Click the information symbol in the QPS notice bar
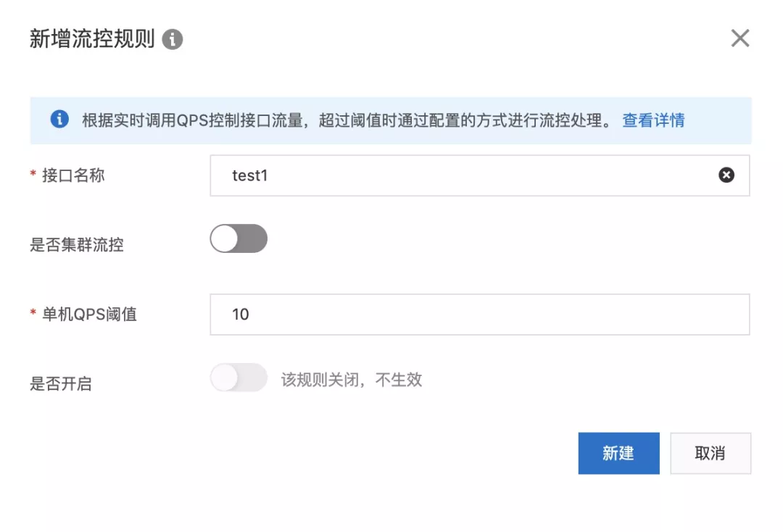 (60, 120)
